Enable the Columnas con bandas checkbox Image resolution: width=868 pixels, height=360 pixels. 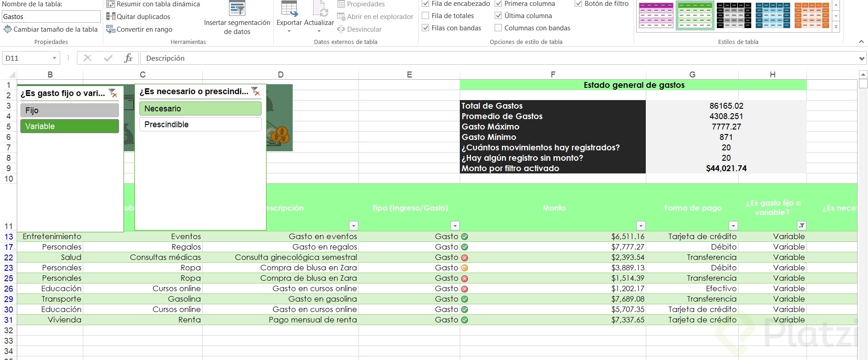click(x=498, y=28)
